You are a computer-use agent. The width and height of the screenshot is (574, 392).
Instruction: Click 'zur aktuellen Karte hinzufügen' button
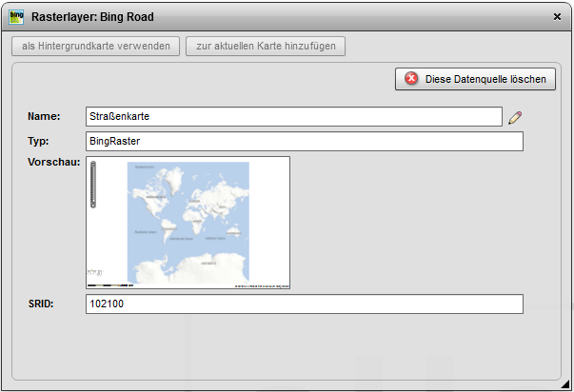coord(266,46)
